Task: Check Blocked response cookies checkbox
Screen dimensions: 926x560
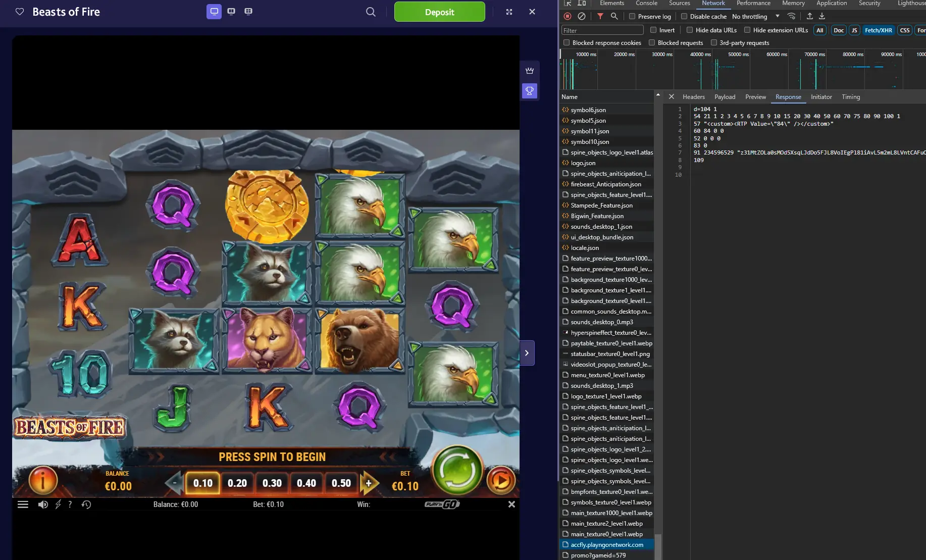Action: (x=567, y=42)
